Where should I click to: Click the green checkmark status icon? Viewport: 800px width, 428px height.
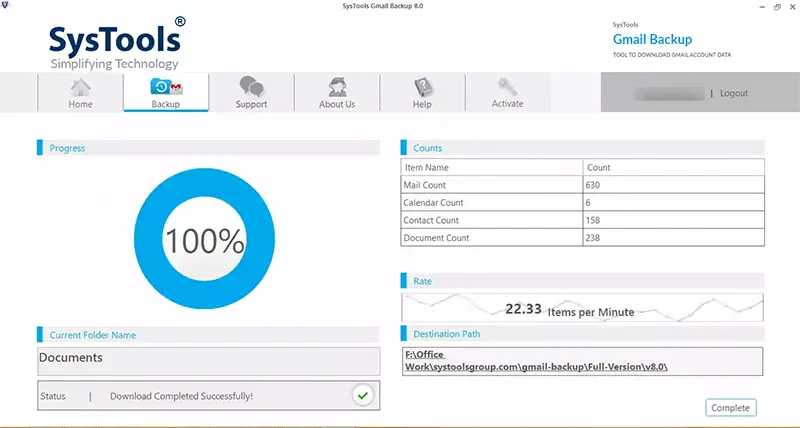363,395
